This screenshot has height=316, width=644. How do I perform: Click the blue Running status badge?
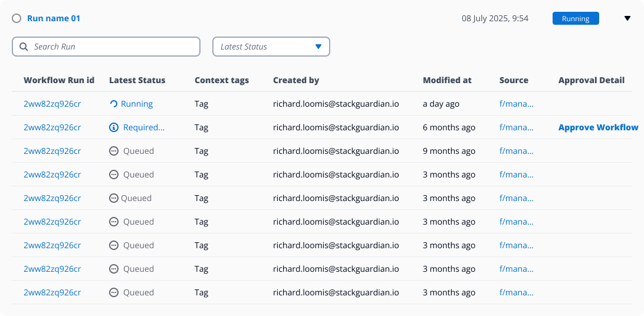click(576, 18)
